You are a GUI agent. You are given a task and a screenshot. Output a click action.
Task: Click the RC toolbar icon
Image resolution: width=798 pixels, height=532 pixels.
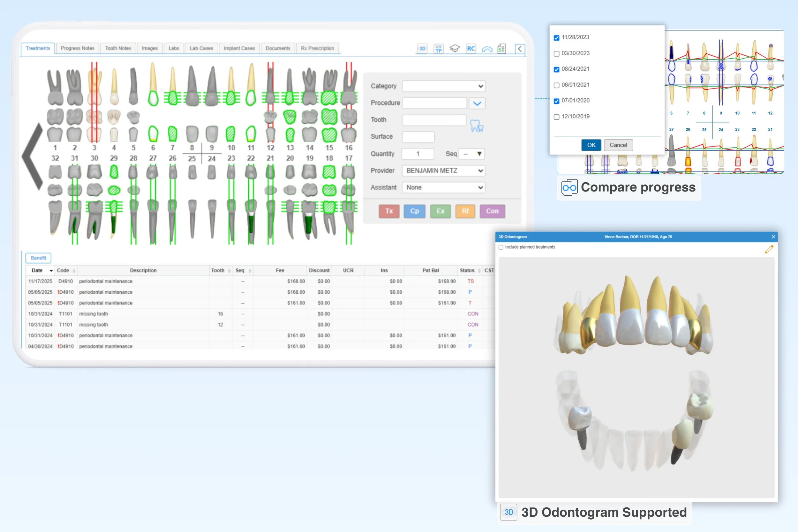pos(471,49)
